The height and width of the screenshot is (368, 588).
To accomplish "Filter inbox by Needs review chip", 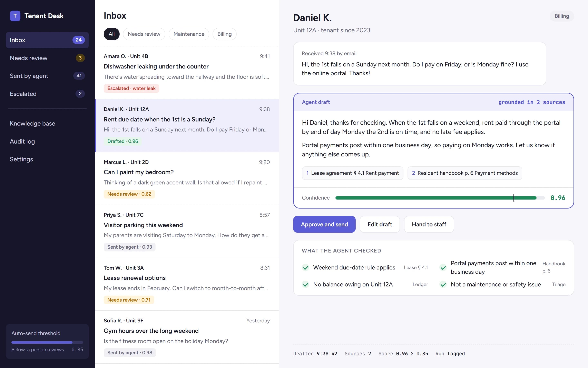I will click(144, 34).
